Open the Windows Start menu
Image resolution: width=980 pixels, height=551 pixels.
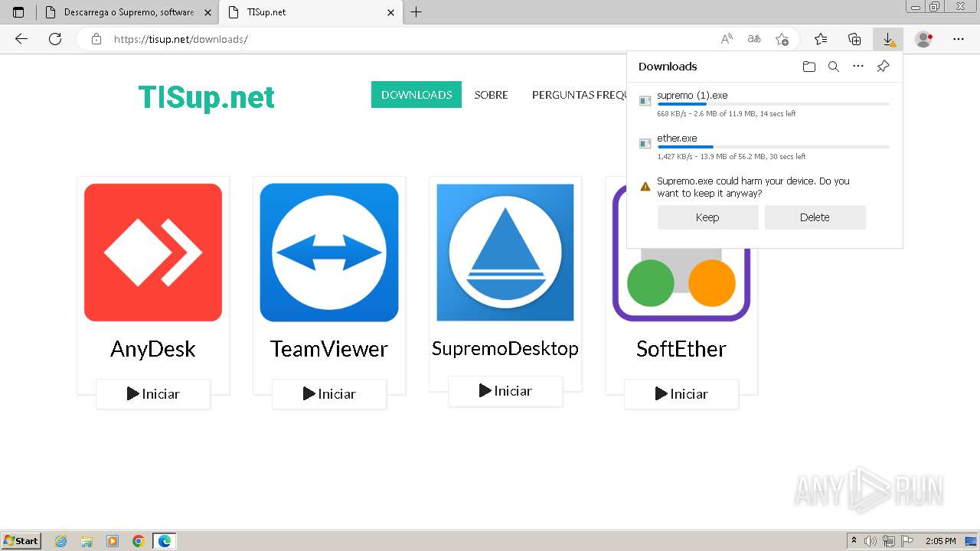point(21,541)
